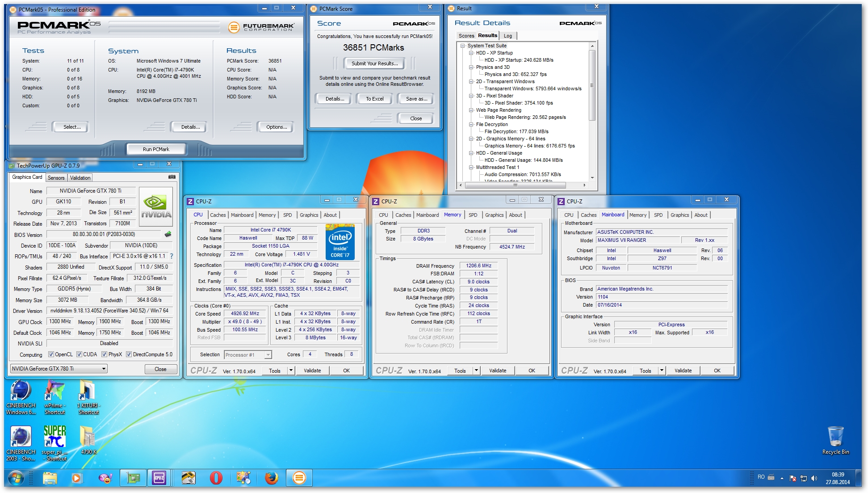The width and height of the screenshot is (868, 493).
Task: Open the Log tab in Result Details
Action: tap(508, 36)
